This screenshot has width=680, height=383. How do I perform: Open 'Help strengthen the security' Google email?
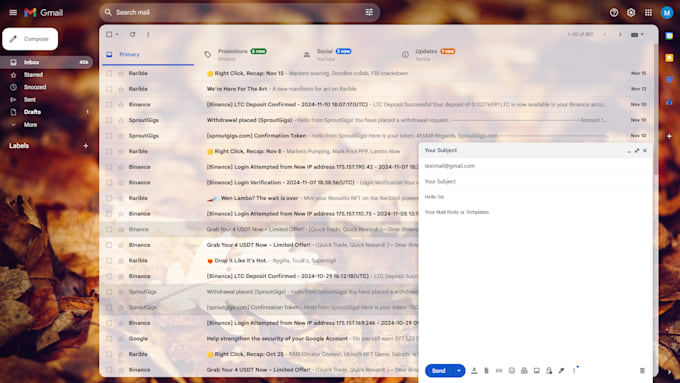259,339
